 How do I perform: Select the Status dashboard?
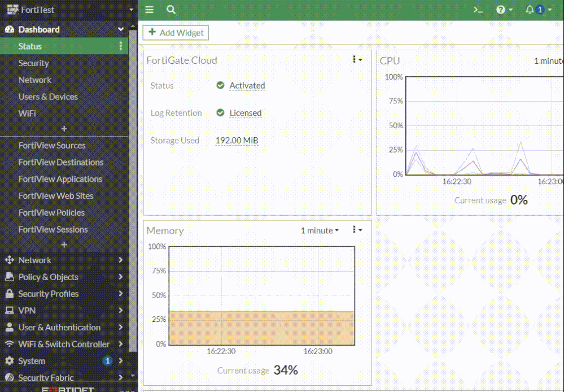64,46
